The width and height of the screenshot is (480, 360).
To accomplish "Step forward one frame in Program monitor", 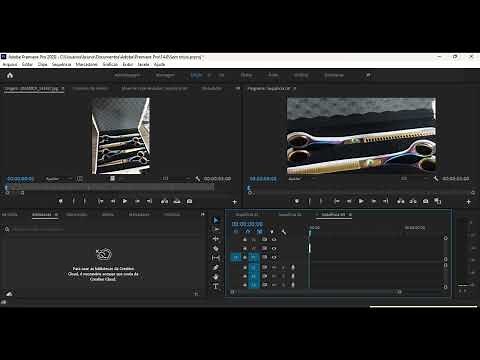I will [374, 201].
